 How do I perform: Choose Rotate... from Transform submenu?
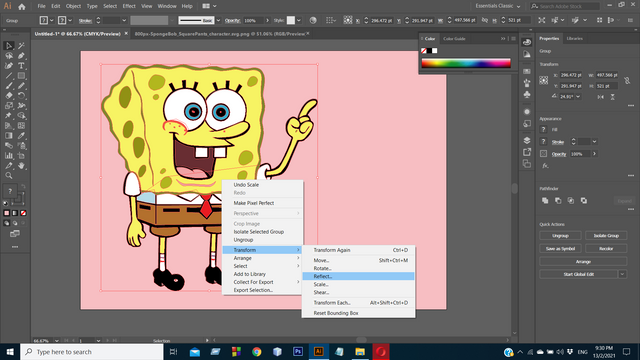[358, 268]
